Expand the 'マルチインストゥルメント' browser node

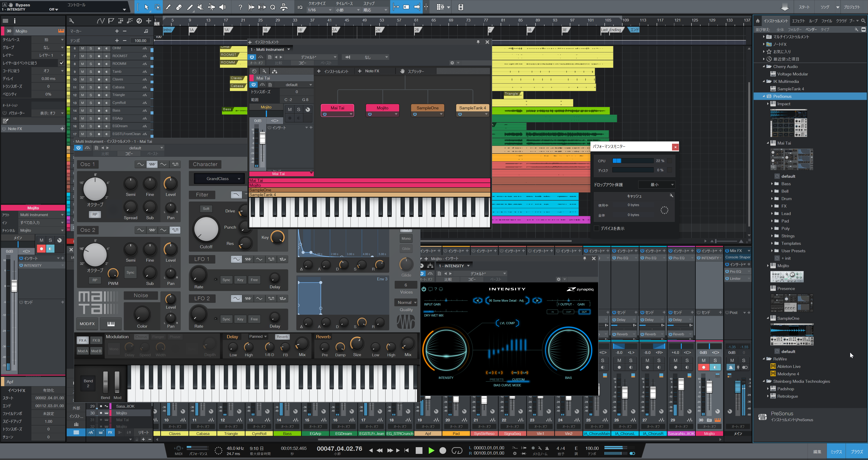tap(764, 37)
